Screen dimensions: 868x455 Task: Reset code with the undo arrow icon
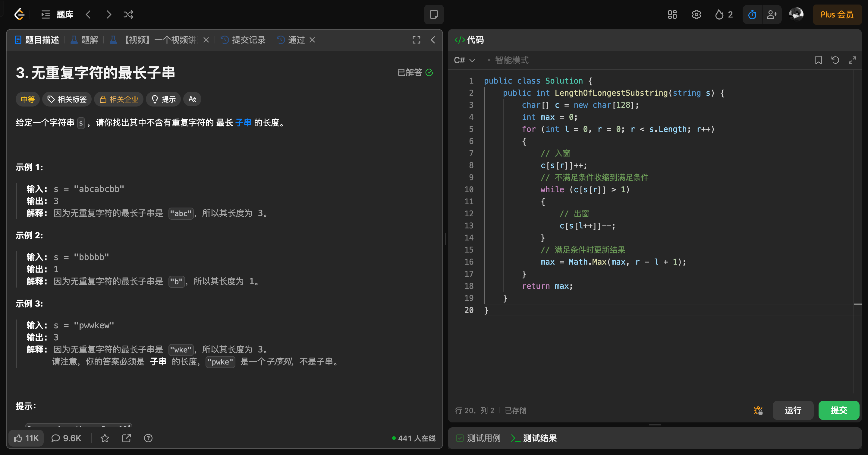(835, 60)
